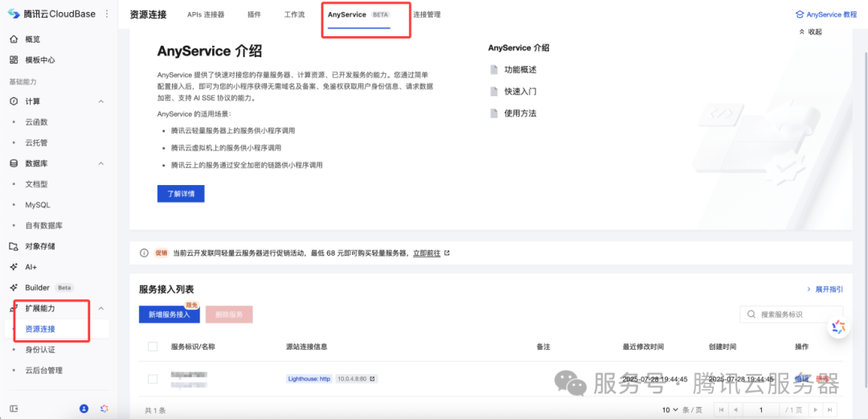
Task: Open the 快速入门 documentation link
Action: [x=520, y=92]
